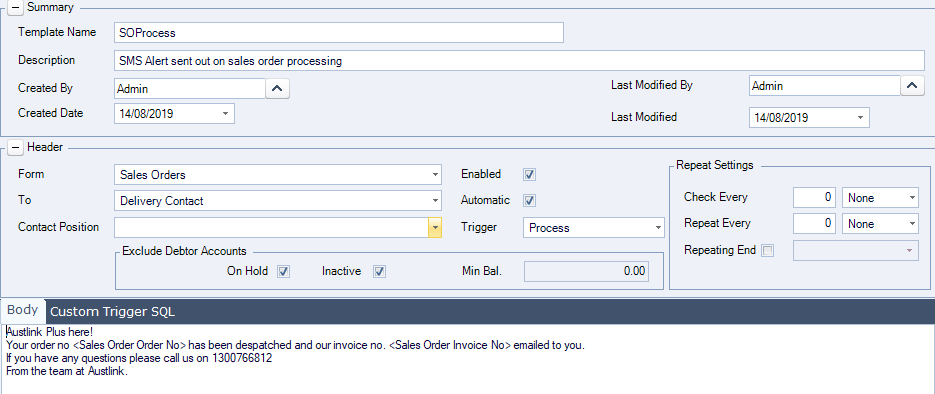Open the Check Every unit dropdown
The width and height of the screenshot is (935, 394).
(912, 198)
